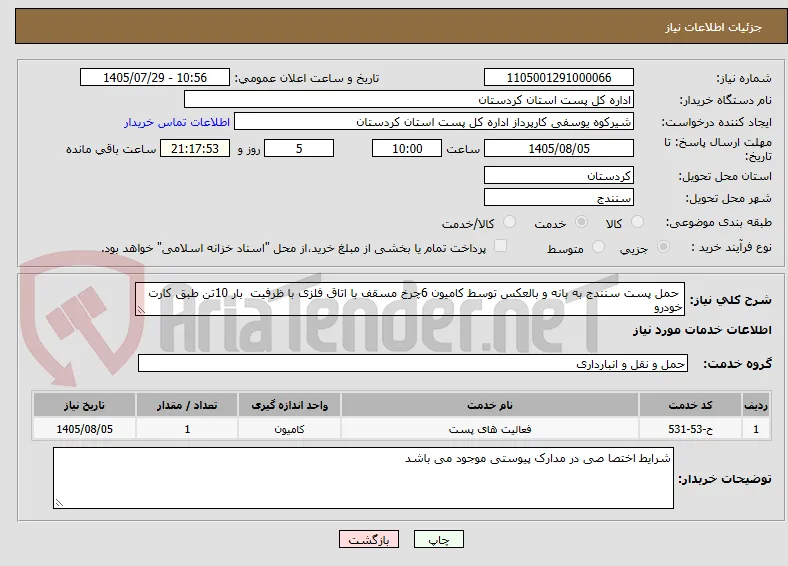Click the response deadline date field 1405/08/05
788x566 pixels.
click(x=559, y=148)
